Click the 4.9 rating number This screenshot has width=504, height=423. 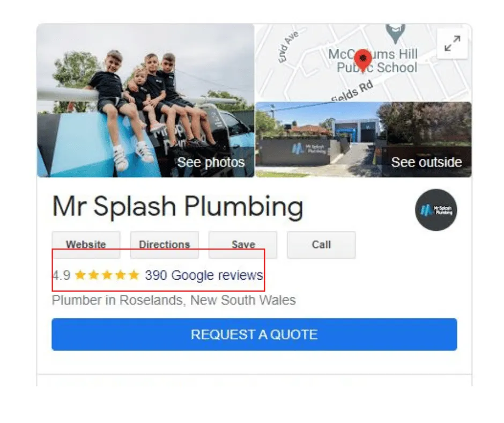coord(62,275)
